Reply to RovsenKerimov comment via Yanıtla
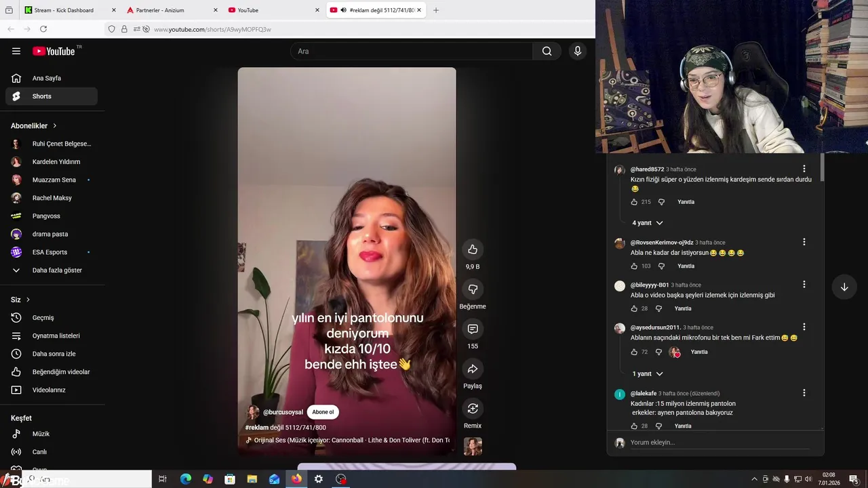The width and height of the screenshot is (868, 488). click(x=686, y=266)
